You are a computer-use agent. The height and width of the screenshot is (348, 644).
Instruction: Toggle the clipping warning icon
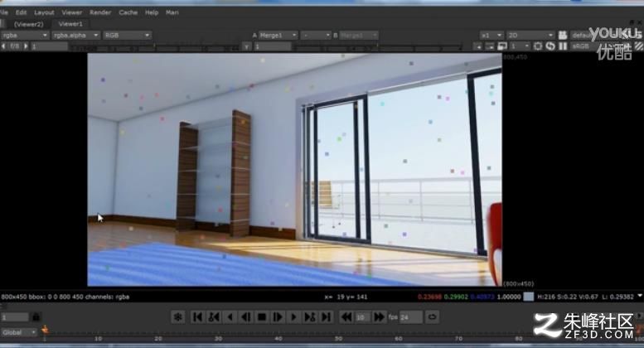pos(477,46)
